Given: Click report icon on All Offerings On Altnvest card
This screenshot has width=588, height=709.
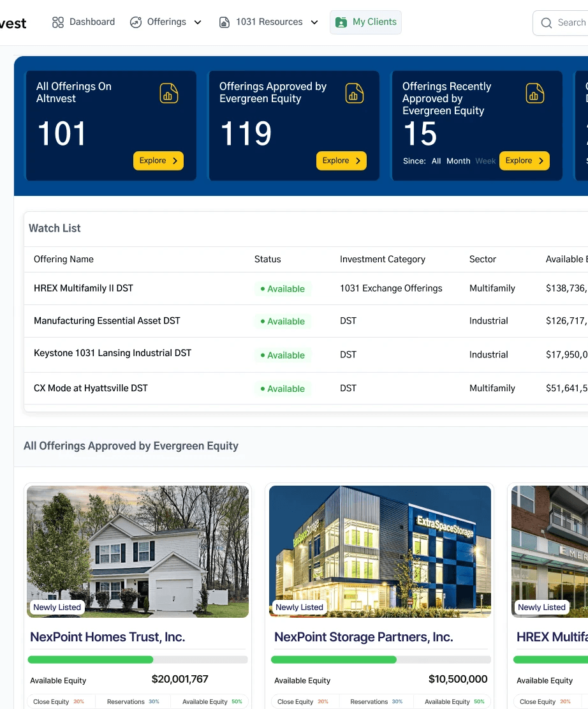Looking at the screenshot, I should pos(168,93).
